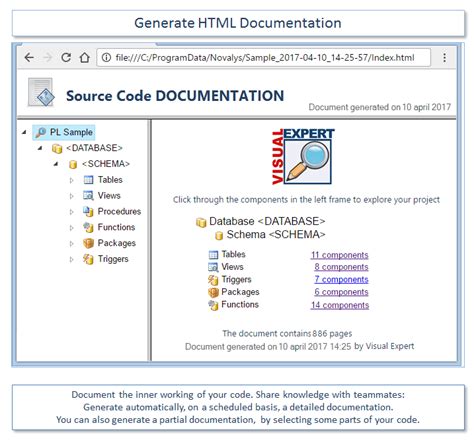Image resolution: width=474 pixels, height=442 pixels.
Task: Click the Database icon in main summary
Action: 201,222
